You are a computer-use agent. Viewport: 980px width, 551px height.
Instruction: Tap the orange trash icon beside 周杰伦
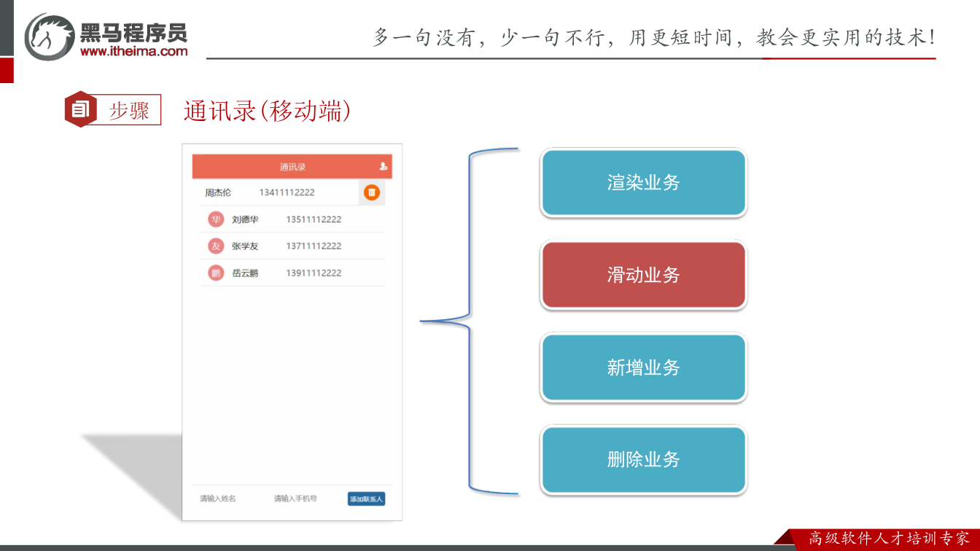(372, 192)
